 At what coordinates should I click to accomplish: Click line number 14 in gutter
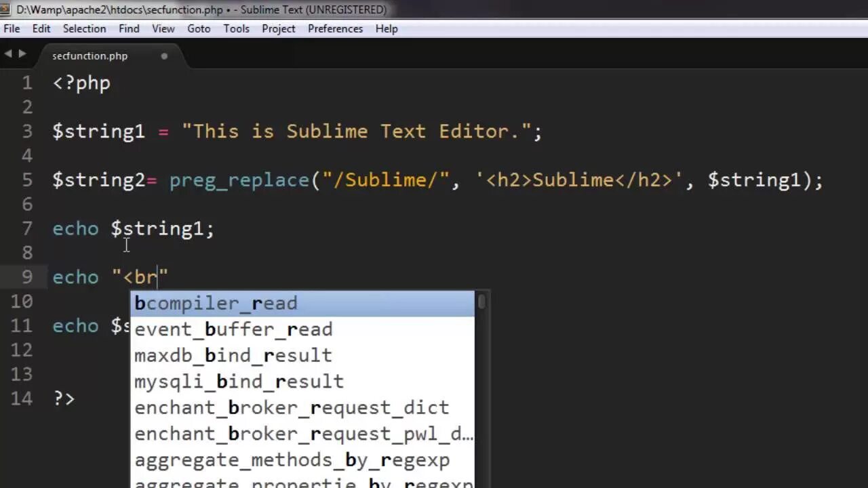[22, 398]
